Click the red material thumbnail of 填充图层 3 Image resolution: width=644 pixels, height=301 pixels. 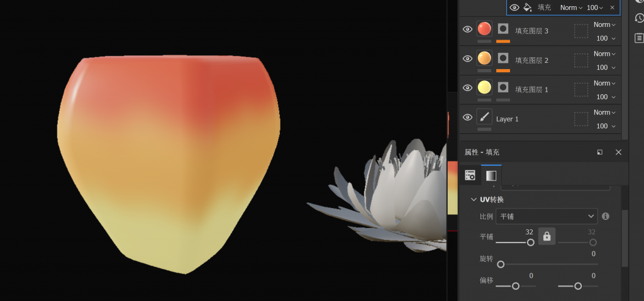point(484,29)
